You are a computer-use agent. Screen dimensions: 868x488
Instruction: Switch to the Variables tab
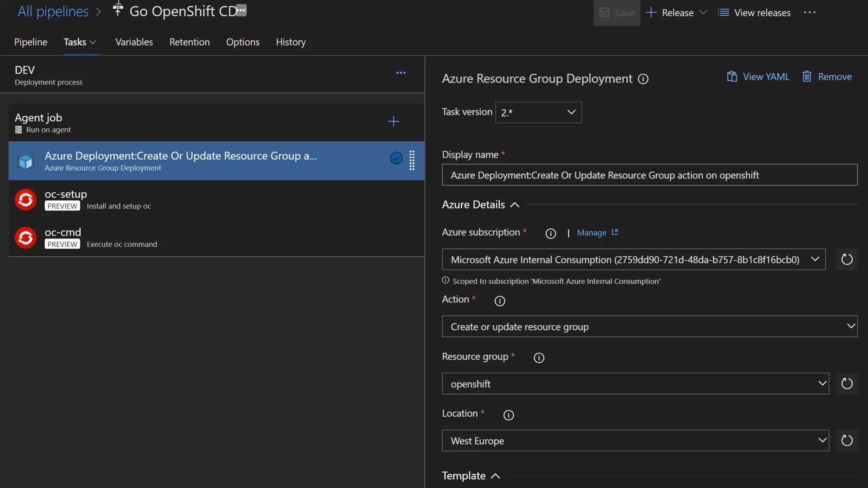pyautogui.click(x=134, y=42)
